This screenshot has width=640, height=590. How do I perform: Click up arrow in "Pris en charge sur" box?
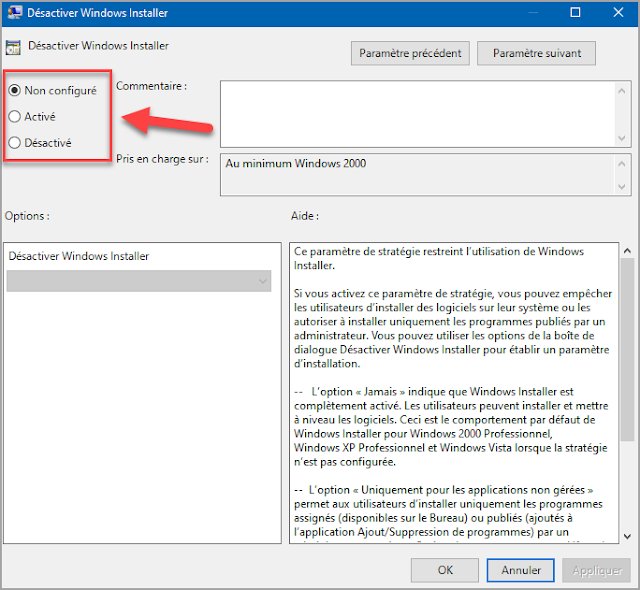pyautogui.click(x=622, y=164)
